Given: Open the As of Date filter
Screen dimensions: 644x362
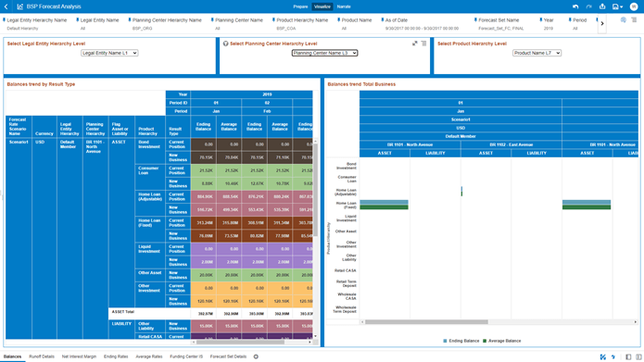Looking at the screenshot, I should click(x=422, y=24).
